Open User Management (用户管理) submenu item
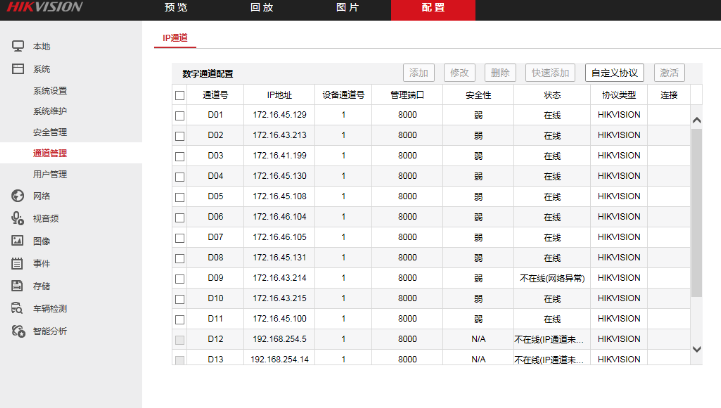The image size is (721, 408). click(x=50, y=174)
